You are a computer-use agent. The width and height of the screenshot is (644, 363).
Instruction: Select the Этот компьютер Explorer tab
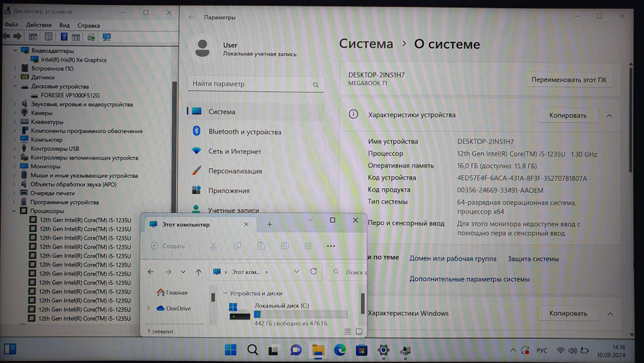coord(200,224)
